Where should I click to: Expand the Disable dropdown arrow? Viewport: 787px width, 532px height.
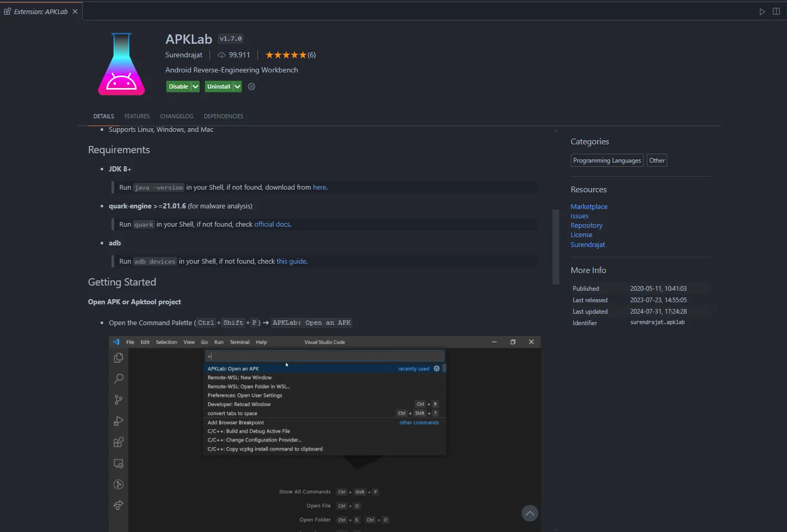click(195, 86)
